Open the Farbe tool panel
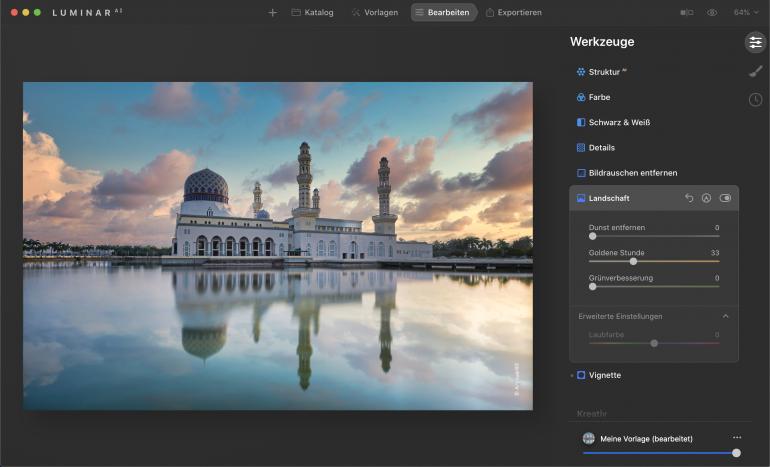Viewport: 770px width, 467px height. 593,97
